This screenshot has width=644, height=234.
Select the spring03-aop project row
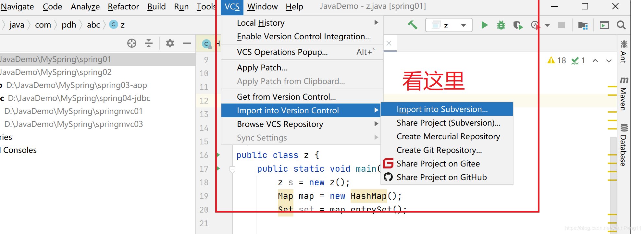click(97, 85)
